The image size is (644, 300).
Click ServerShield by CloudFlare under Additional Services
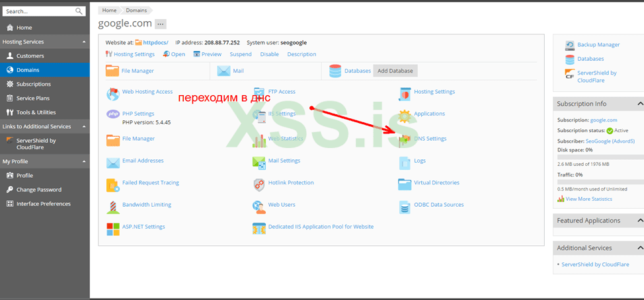coord(595,264)
